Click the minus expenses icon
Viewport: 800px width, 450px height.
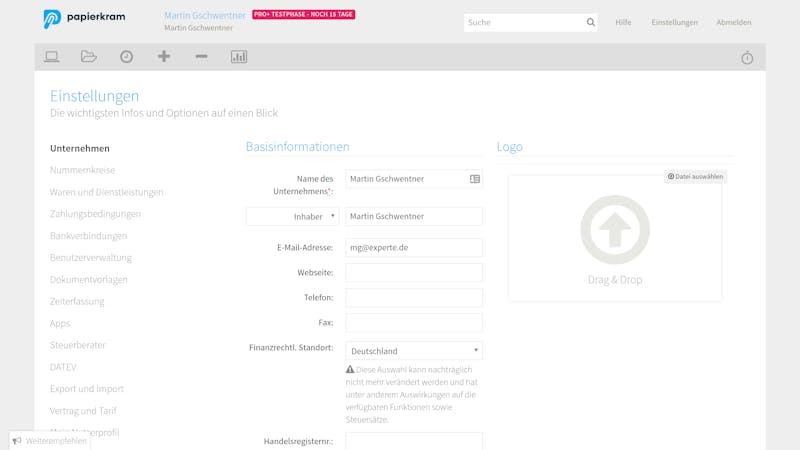(202, 57)
